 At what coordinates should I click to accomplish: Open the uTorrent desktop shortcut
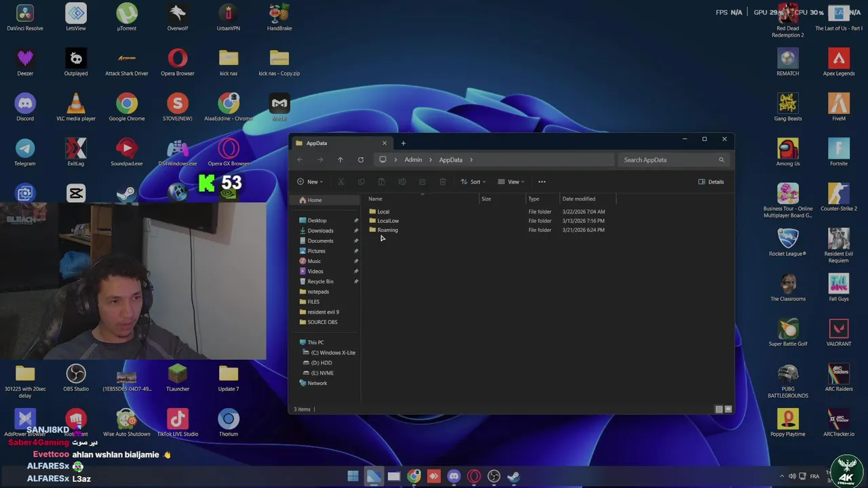point(127,18)
